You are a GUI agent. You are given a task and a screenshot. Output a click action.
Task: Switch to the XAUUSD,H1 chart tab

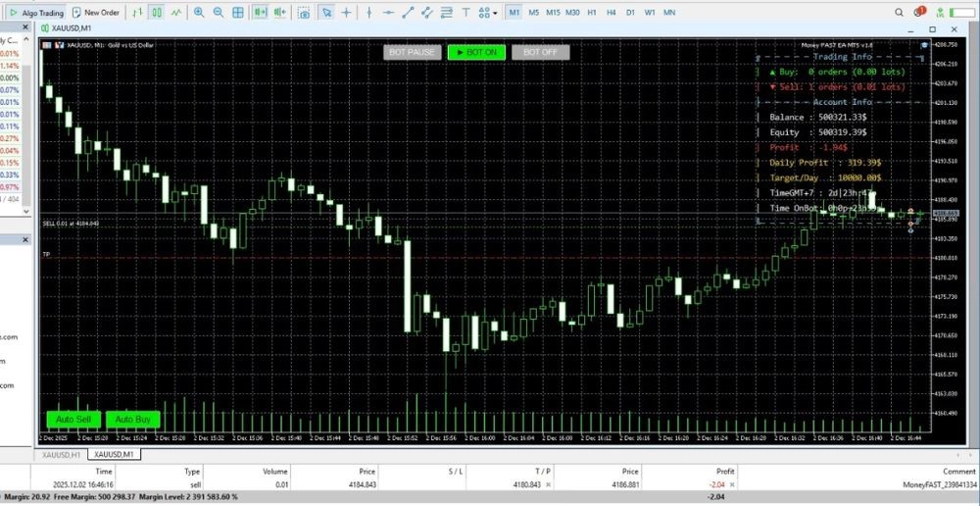point(62,455)
